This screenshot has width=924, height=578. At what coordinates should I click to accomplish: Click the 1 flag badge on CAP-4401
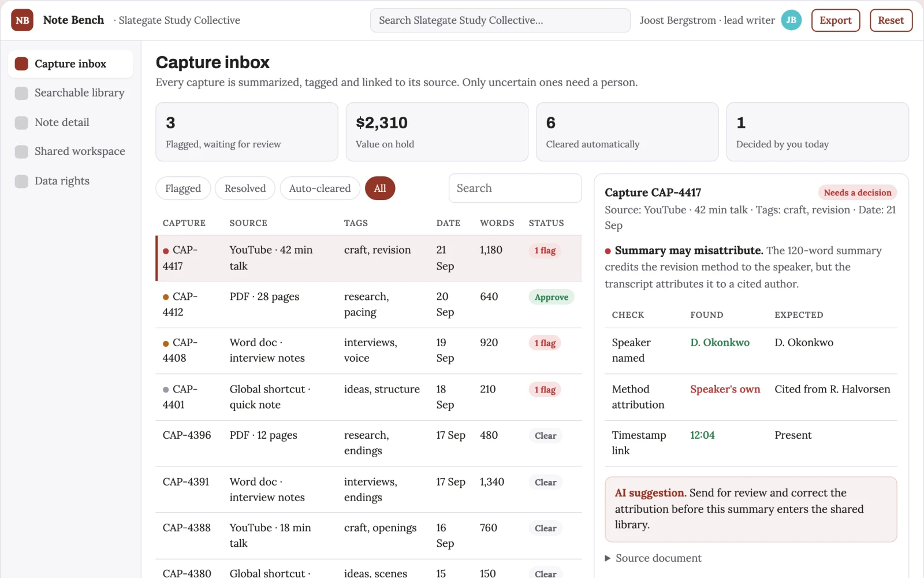tap(545, 390)
